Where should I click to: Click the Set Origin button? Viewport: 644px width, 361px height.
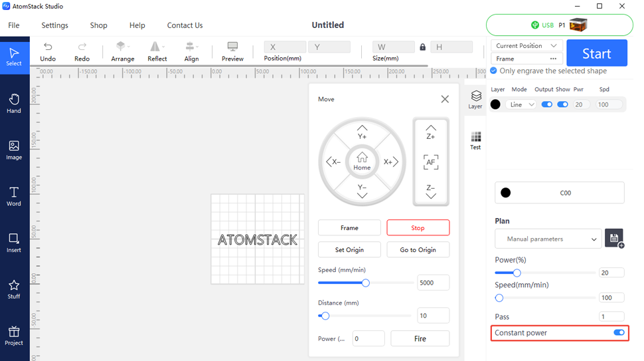349,249
